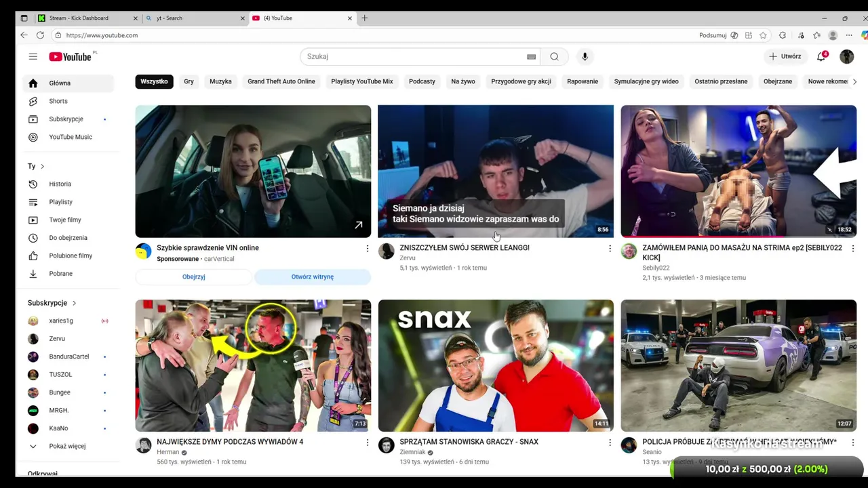Click the browser address bar URL

102,35
